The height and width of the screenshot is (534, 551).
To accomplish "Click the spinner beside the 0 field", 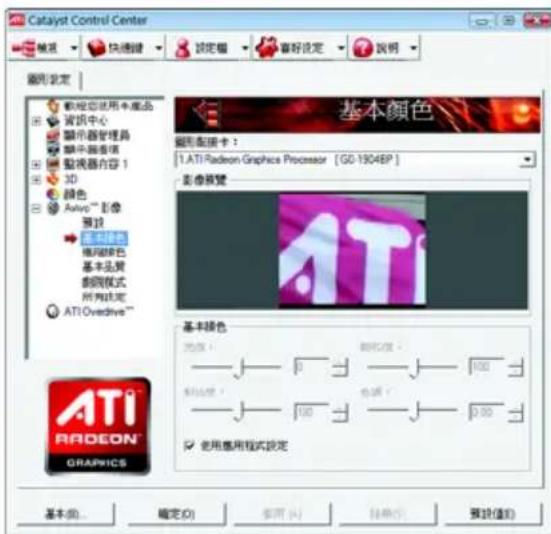I will (341, 367).
